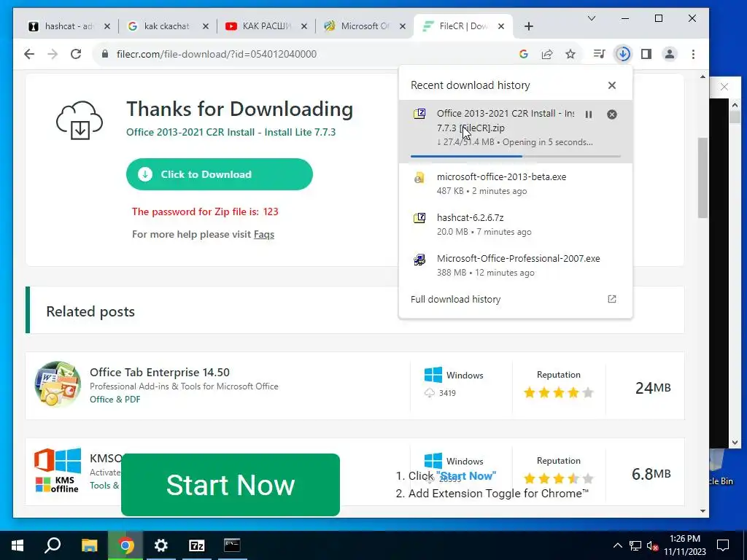The height and width of the screenshot is (560, 747).
Task: Open the Windows Start menu
Action: [18, 545]
